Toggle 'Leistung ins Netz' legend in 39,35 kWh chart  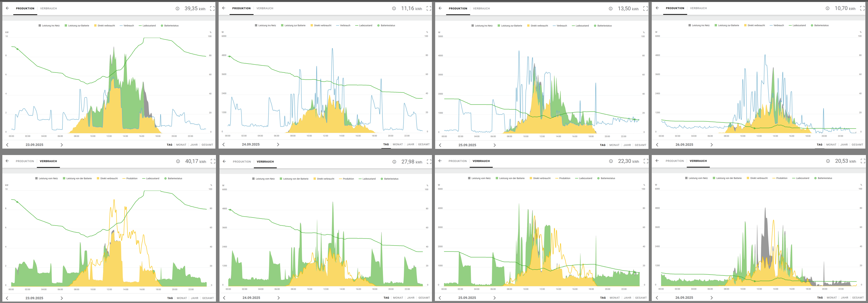click(x=49, y=25)
